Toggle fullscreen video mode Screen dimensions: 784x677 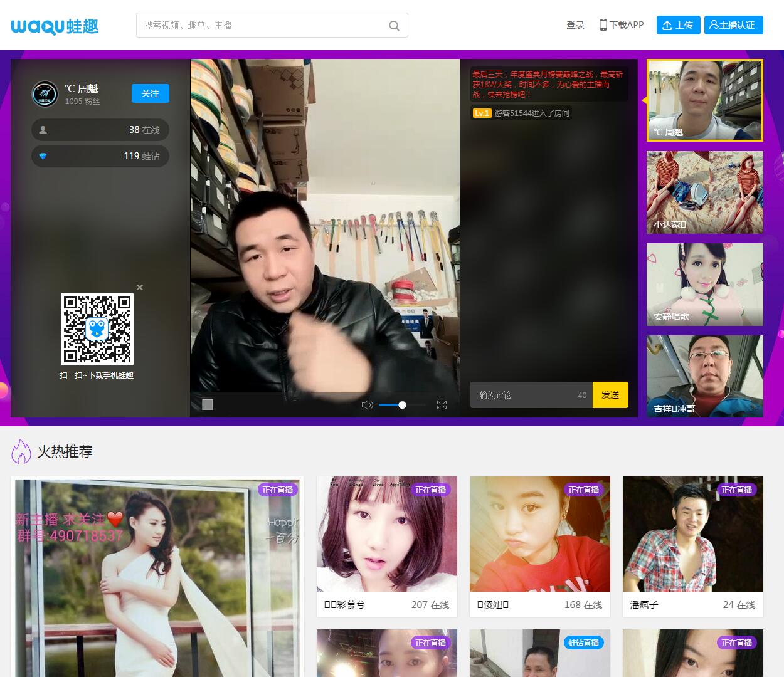442,405
